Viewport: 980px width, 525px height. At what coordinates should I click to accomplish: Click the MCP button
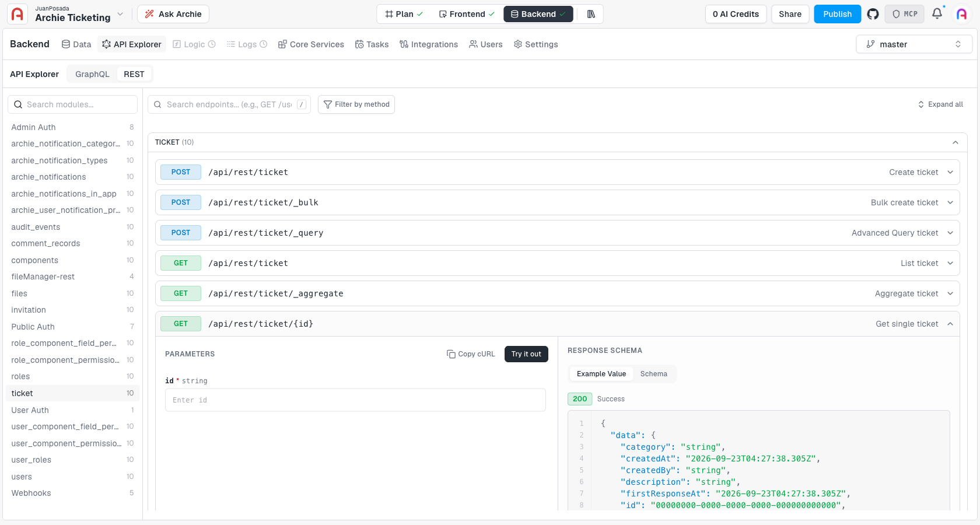[x=905, y=14]
